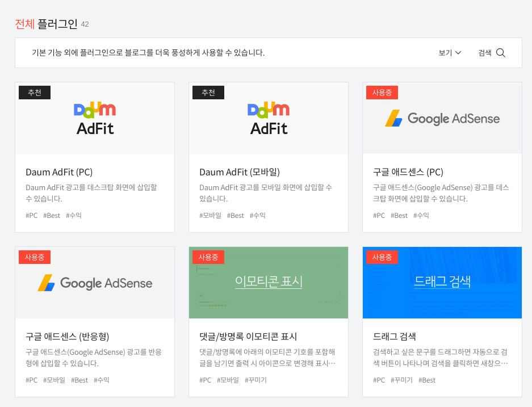532x407 pixels.
Task: Click #모바일 tag on Daum AdFit (모바일) card
Action: 210,216
